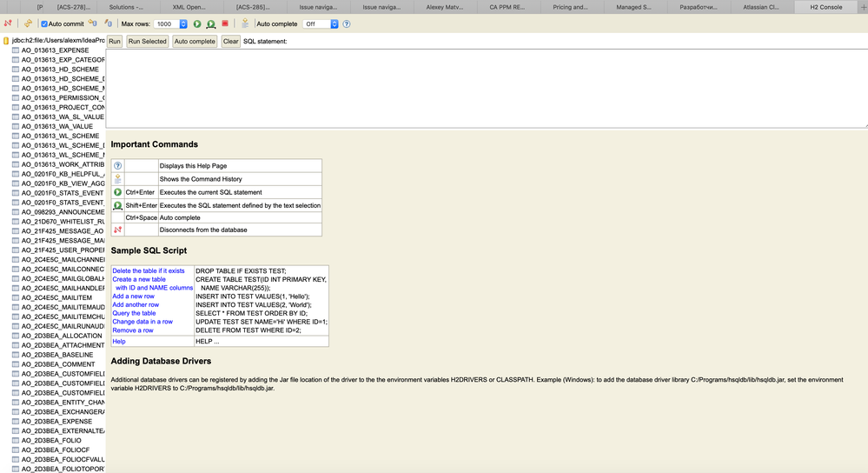The width and height of the screenshot is (868, 473).
Task: Click Help link in Sample SQL Script
Action: (119, 341)
